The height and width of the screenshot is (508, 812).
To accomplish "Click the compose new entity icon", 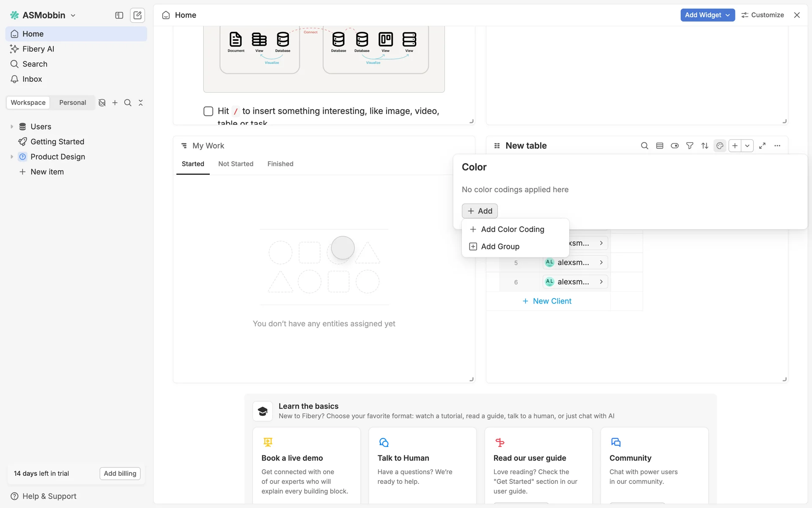I will (x=137, y=15).
